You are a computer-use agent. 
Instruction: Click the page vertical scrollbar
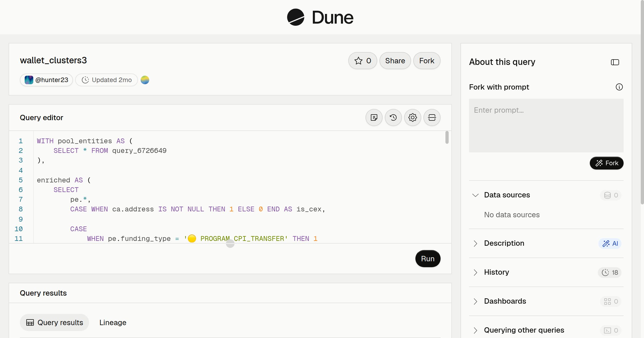pyautogui.click(x=642, y=102)
